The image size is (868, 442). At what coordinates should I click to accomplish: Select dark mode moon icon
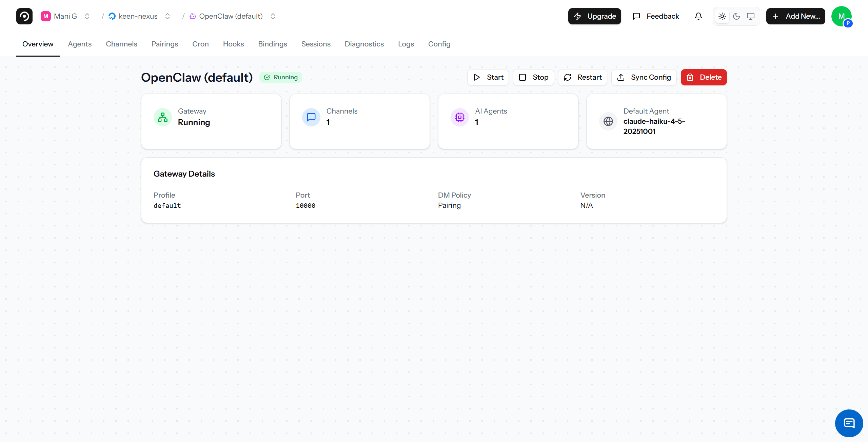[736, 16]
